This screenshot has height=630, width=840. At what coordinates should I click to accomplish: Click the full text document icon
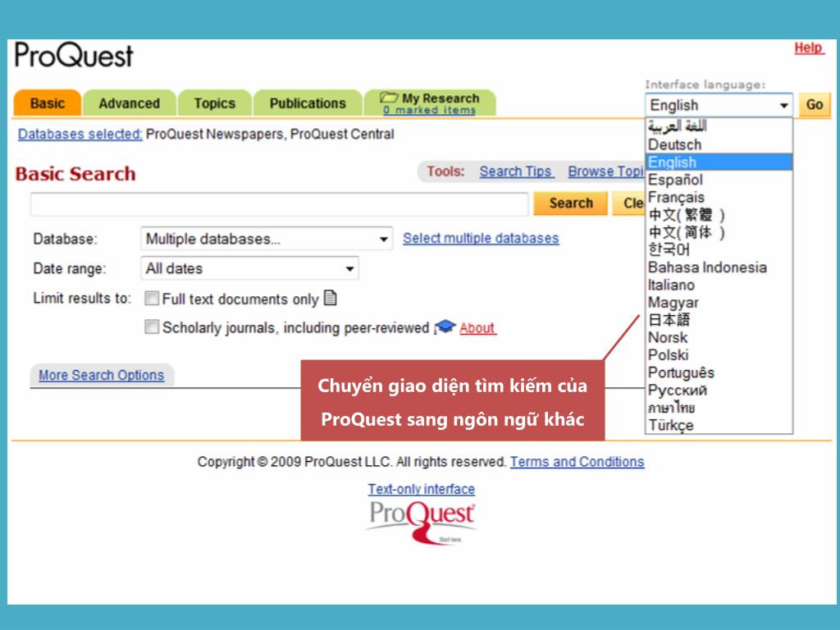(x=331, y=298)
